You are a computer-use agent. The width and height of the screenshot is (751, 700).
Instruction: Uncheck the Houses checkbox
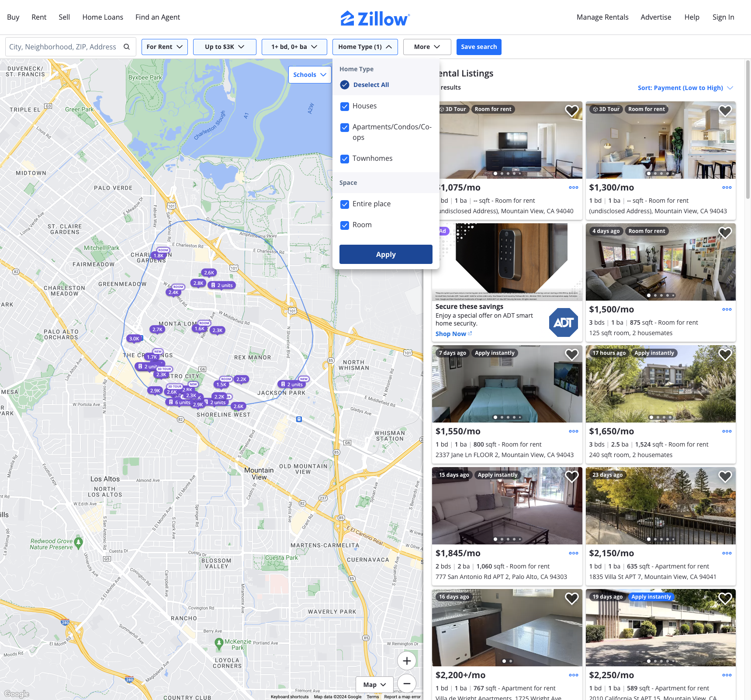(345, 106)
